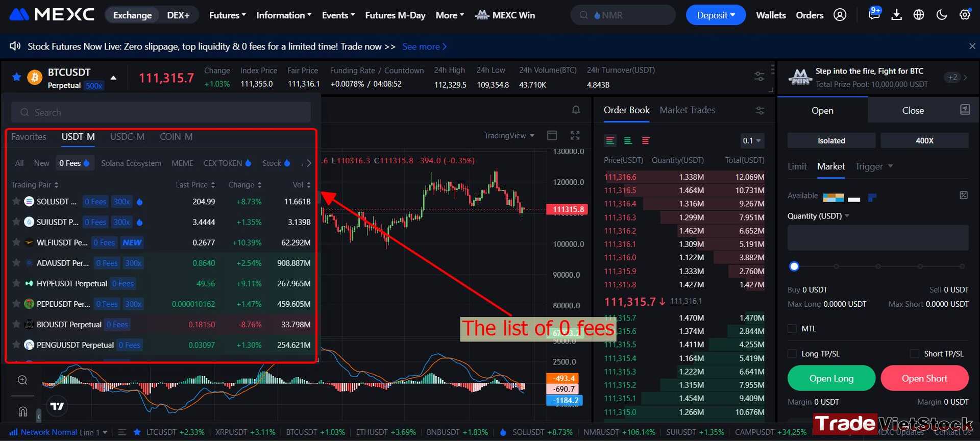Click the magnet tool icon
The height and width of the screenshot is (441, 980).
(x=22, y=411)
